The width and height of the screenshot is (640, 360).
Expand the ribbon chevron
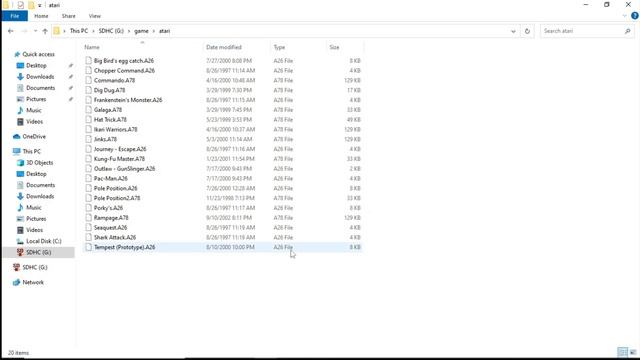[624, 16]
